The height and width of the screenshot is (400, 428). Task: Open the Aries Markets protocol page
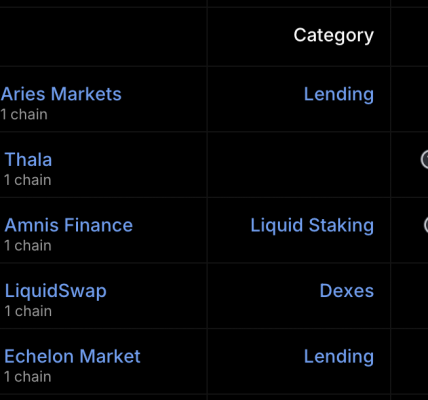pyautogui.click(x=61, y=94)
